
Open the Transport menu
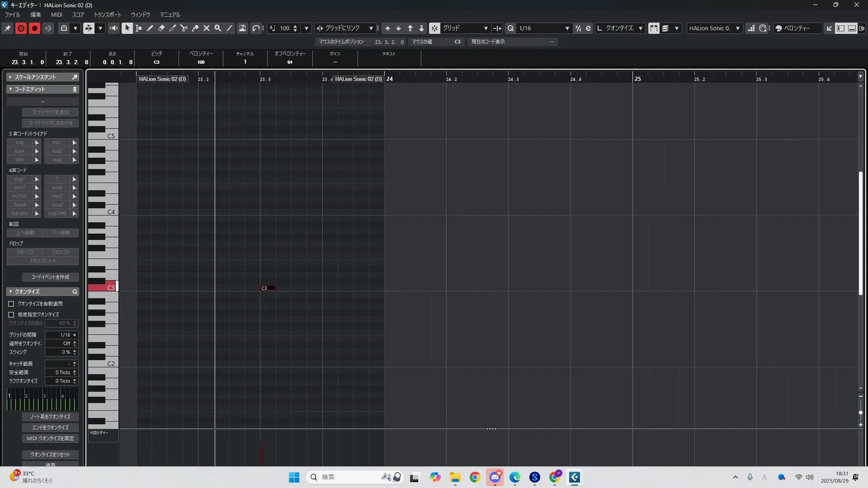[107, 14]
